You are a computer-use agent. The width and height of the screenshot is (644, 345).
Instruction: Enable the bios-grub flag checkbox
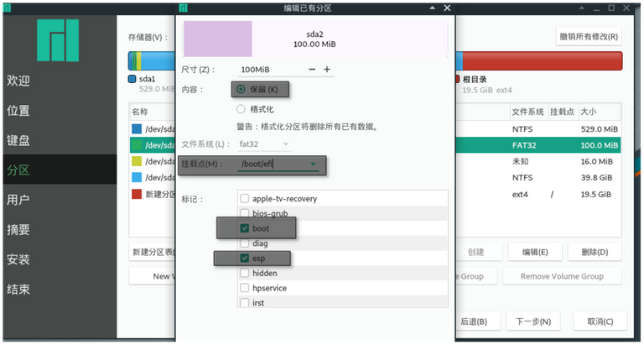pos(244,213)
